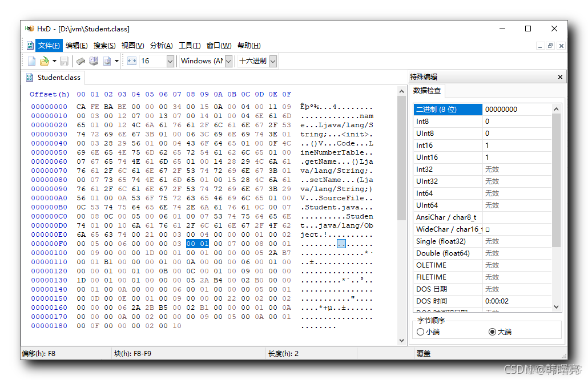Click the UInt64 row in inspector

(x=482, y=205)
